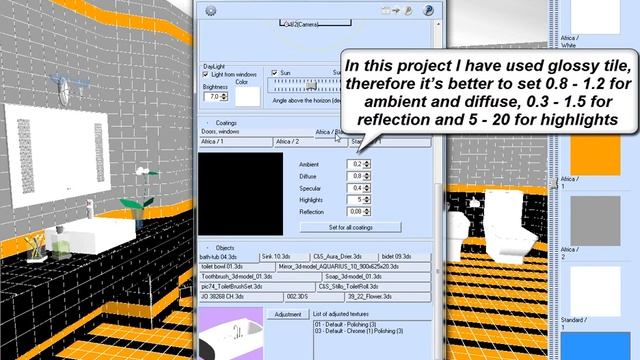This screenshot has width=640, height=360.
Task: Select the 39_22_Flower.3ds object
Action: pyautogui.click(x=388, y=297)
